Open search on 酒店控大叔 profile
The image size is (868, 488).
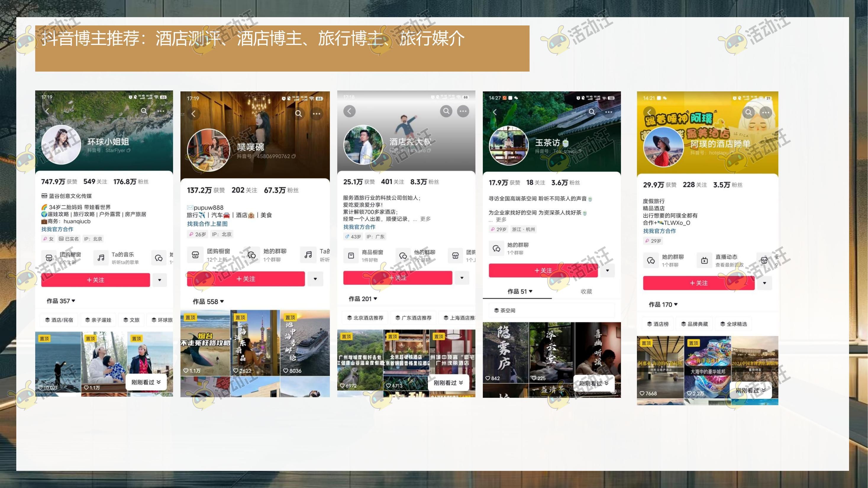tap(446, 111)
